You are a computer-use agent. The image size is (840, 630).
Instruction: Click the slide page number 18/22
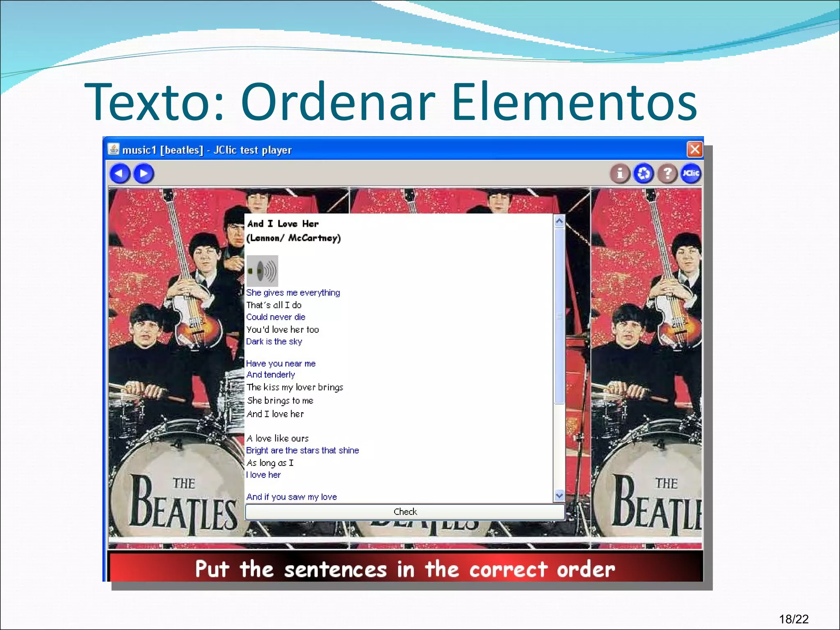click(x=794, y=619)
